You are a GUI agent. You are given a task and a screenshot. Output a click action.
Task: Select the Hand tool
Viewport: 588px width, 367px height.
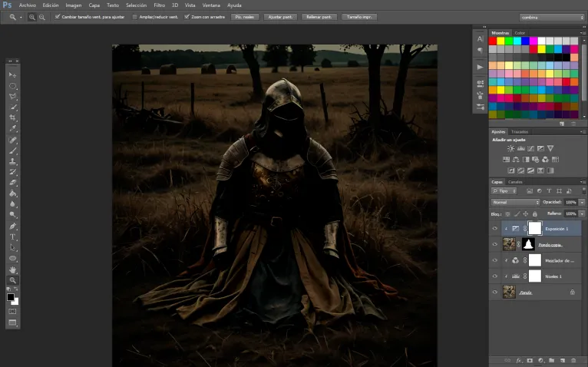point(12,269)
